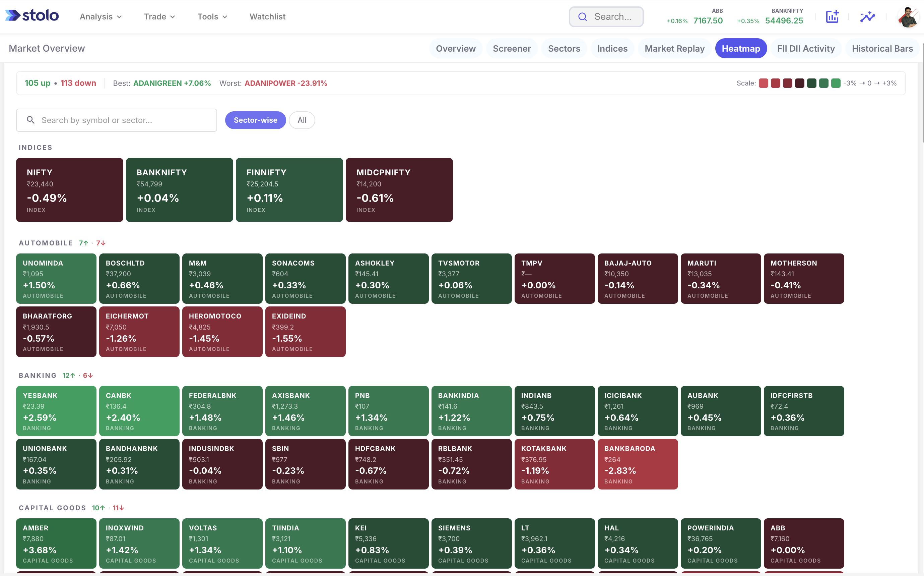Focus the symbol or sector search field

click(x=117, y=120)
